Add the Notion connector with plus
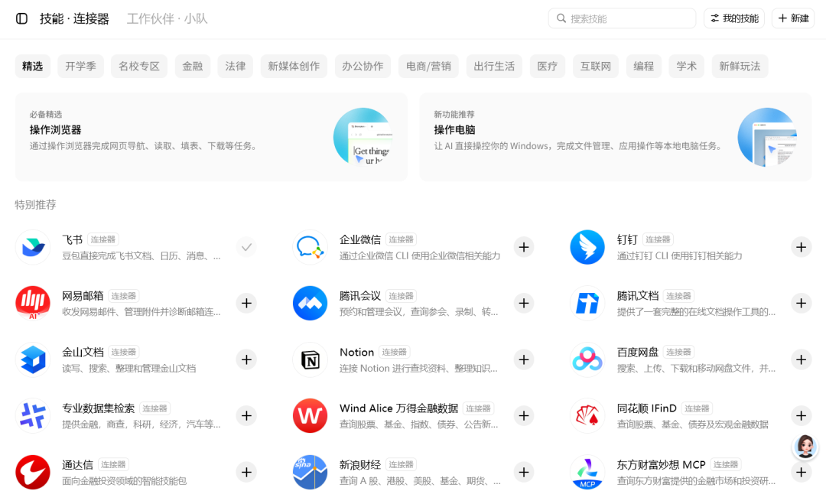This screenshot has width=826, height=504. 524,359
